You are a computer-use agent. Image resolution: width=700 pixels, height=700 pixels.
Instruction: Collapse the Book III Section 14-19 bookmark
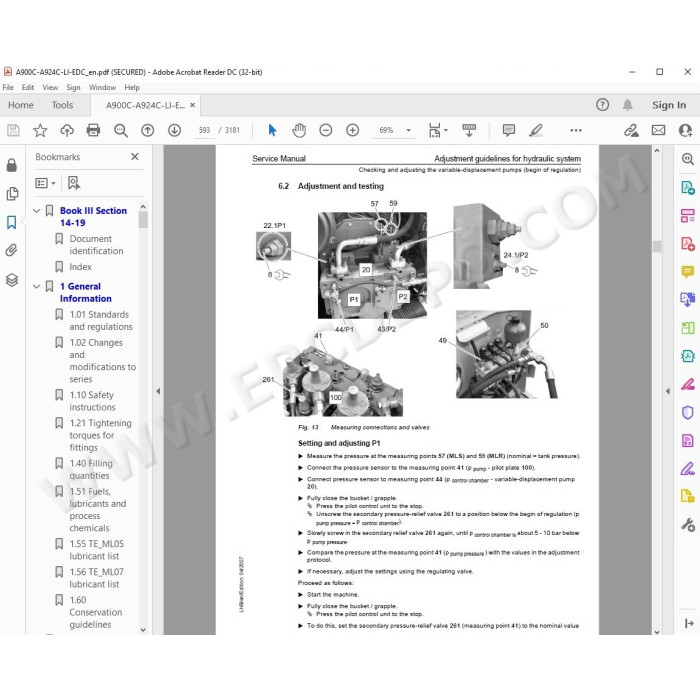click(37, 211)
